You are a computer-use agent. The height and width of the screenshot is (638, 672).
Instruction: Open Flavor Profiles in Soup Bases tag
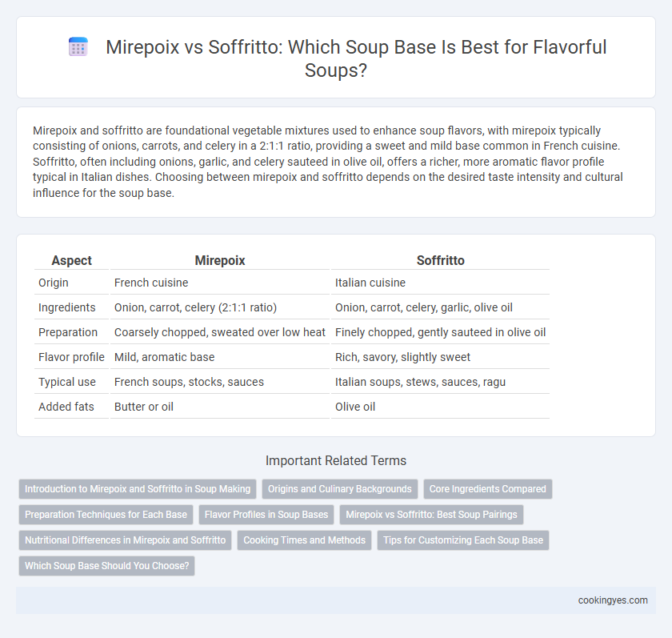tap(266, 515)
